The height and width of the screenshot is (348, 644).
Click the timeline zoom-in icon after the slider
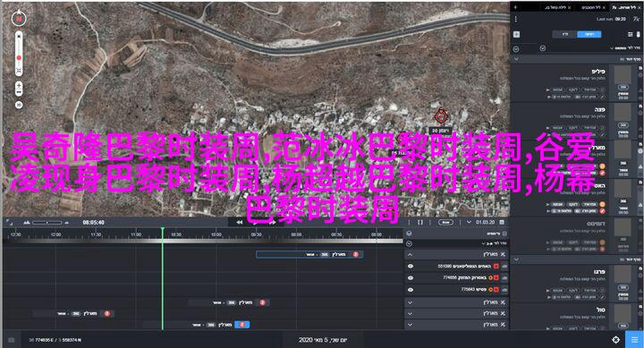66,222
